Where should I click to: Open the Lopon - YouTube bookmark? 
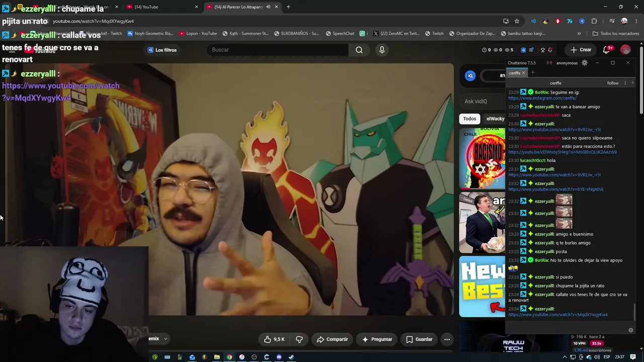coord(198,34)
